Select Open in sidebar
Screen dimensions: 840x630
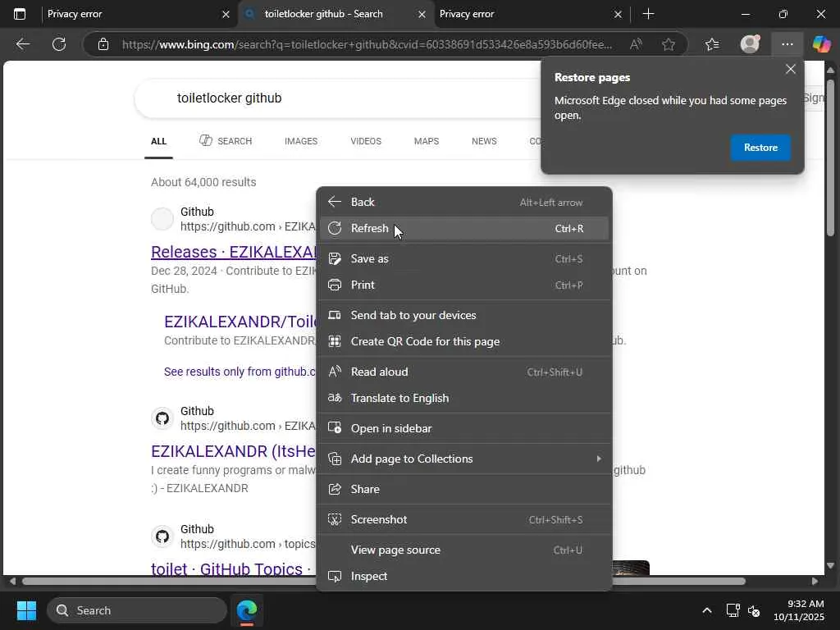[464, 428]
